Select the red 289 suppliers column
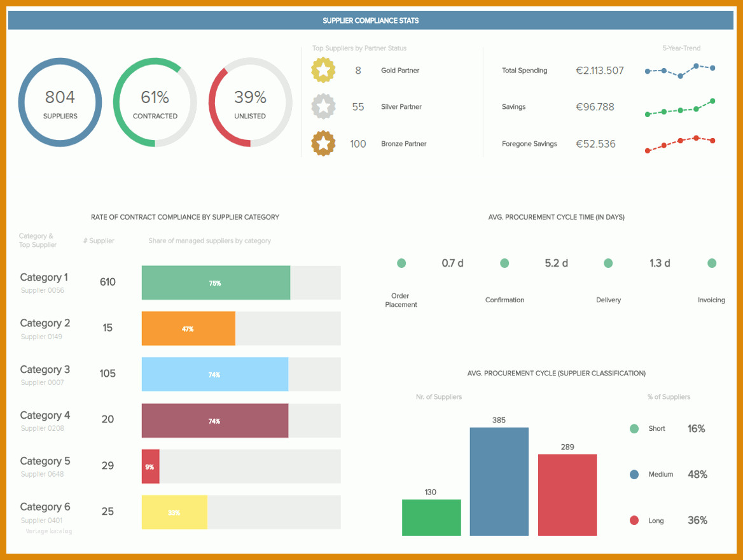The image size is (743, 560). [567, 495]
